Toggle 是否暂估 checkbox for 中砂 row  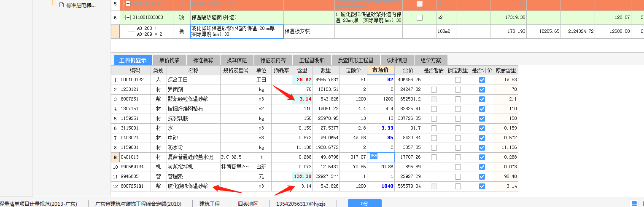pyautogui.click(x=434, y=138)
